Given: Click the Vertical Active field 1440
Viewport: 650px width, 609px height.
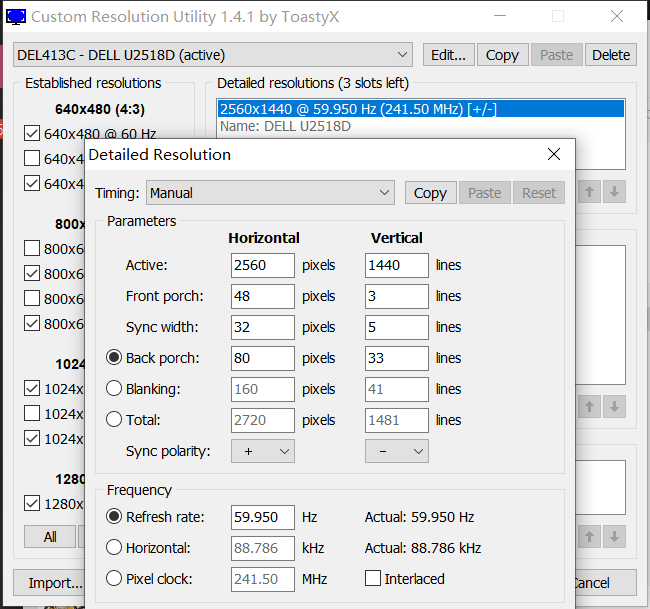Looking at the screenshot, I should click(397, 265).
